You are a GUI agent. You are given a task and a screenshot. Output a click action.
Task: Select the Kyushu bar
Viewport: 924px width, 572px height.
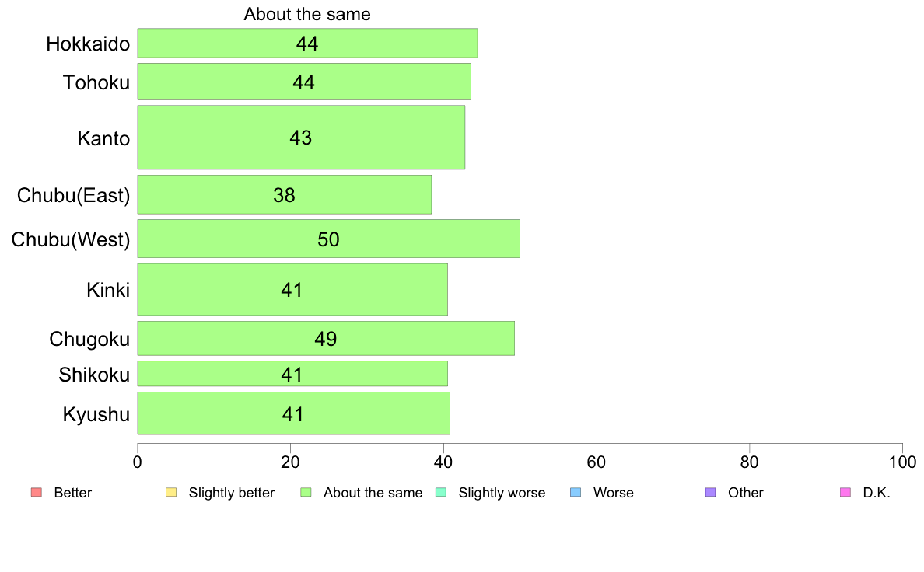tap(293, 413)
